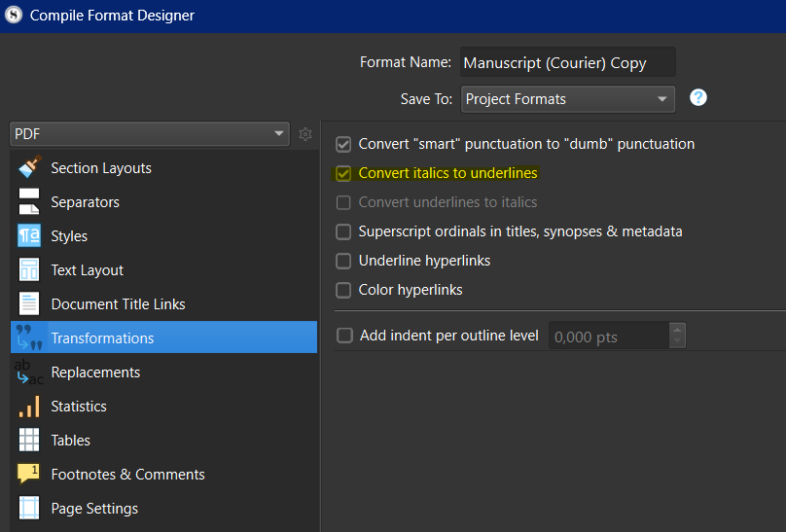Screen dimensions: 786x532
Task: Uncheck Convert smart punctuation to dumb punctuation
Action: (343, 144)
